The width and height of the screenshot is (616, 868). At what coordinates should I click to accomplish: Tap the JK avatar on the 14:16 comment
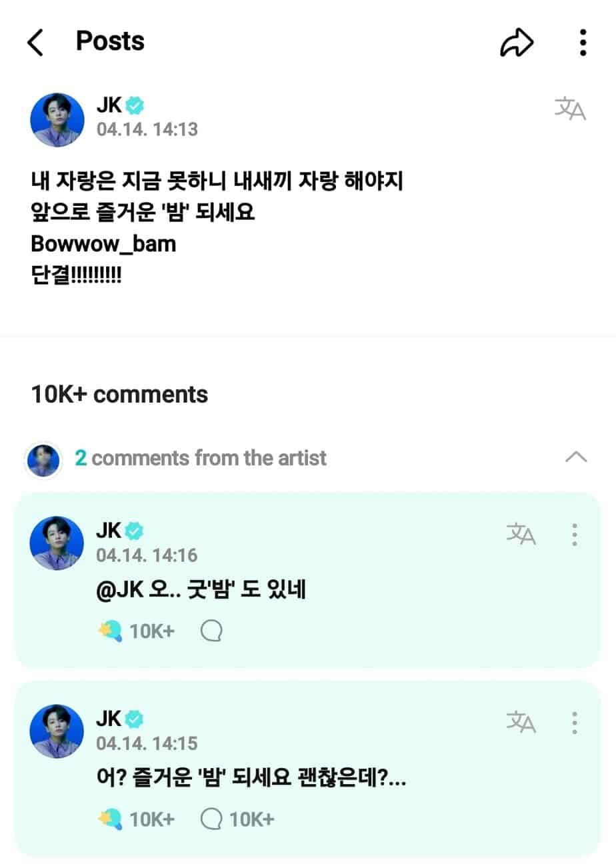click(x=57, y=543)
